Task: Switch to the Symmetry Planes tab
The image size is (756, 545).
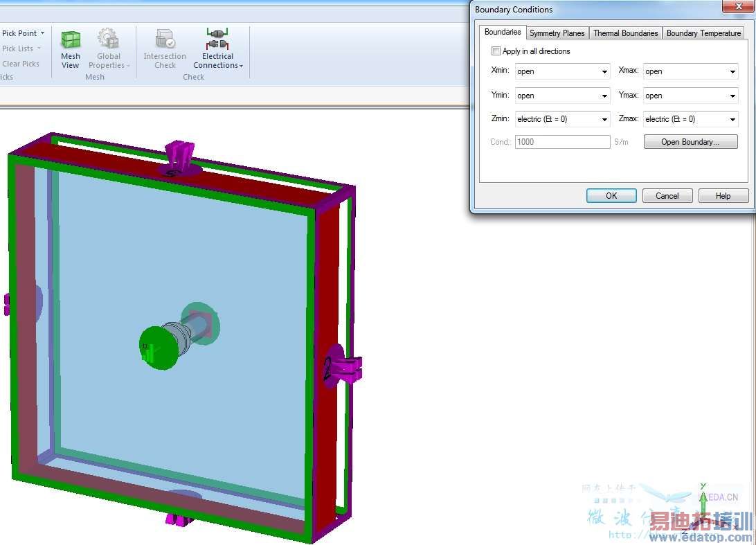Action: (x=557, y=33)
